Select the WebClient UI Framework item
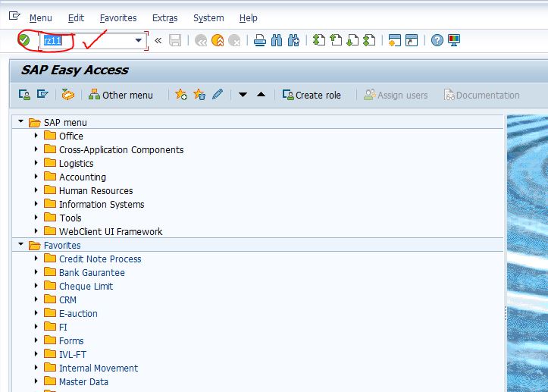 pyautogui.click(x=111, y=231)
